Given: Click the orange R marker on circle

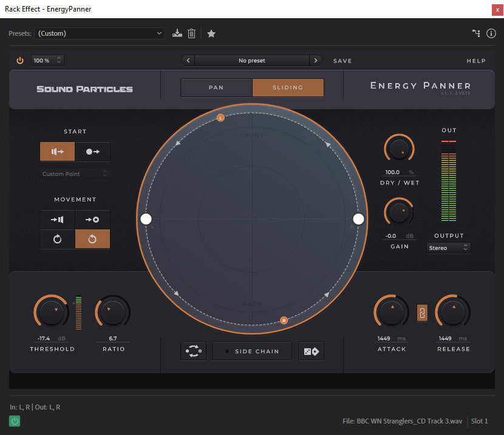Looking at the screenshot, I should [284, 320].
